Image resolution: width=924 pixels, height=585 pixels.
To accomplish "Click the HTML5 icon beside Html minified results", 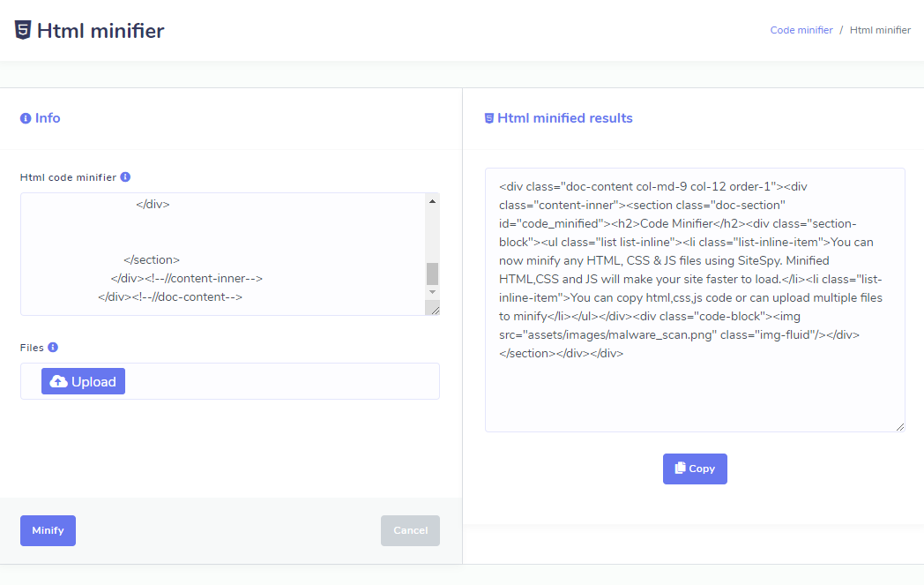I will pos(489,118).
